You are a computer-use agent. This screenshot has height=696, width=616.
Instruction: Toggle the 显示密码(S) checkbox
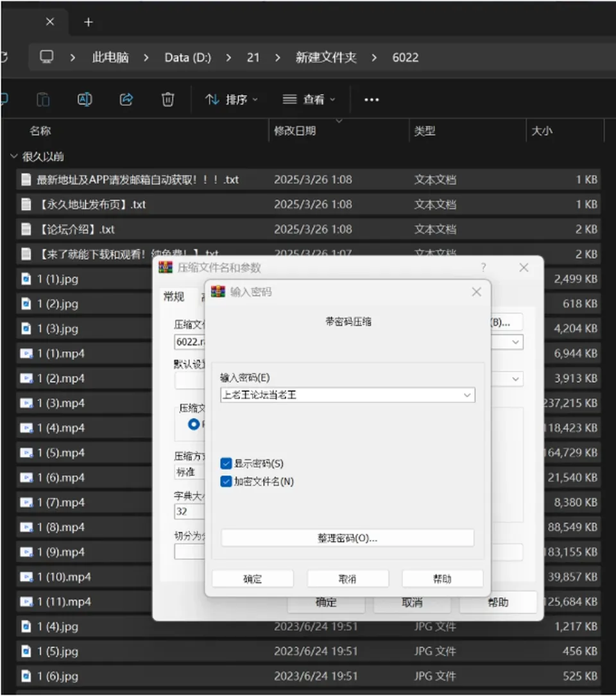pyautogui.click(x=226, y=464)
